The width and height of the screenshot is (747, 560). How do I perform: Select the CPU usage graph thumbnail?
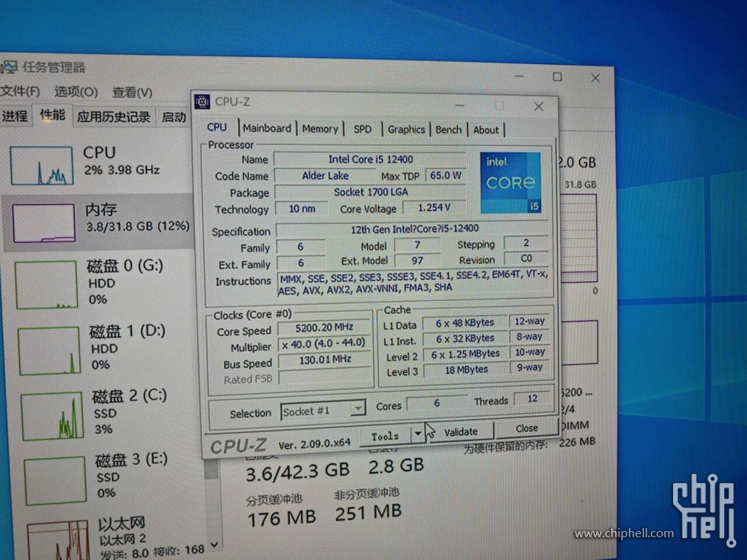point(41,165)
